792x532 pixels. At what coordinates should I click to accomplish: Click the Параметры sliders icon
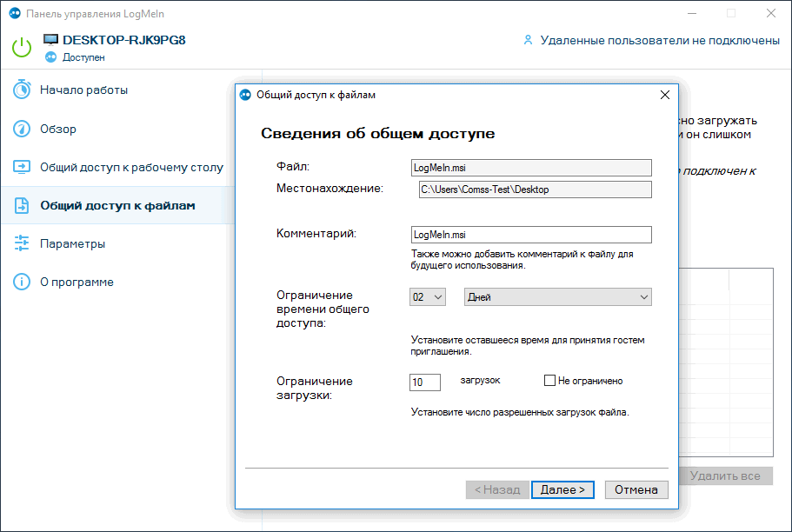(22, 243)
